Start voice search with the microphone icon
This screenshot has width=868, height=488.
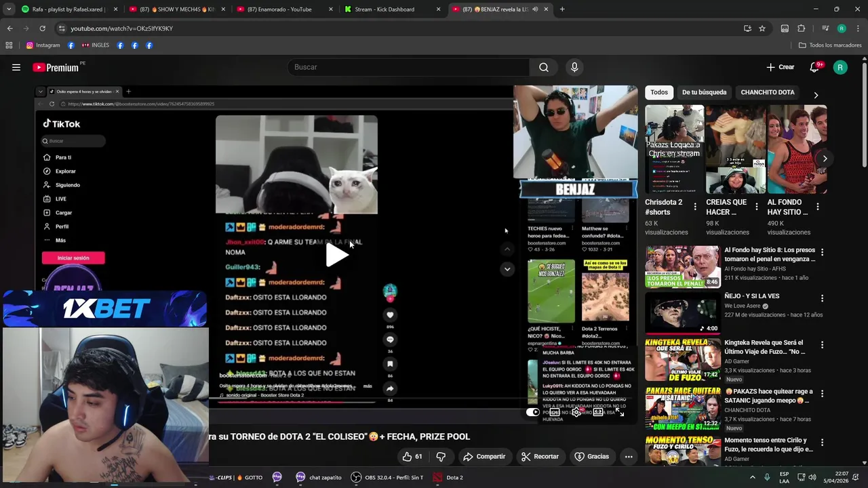[574, 67]
